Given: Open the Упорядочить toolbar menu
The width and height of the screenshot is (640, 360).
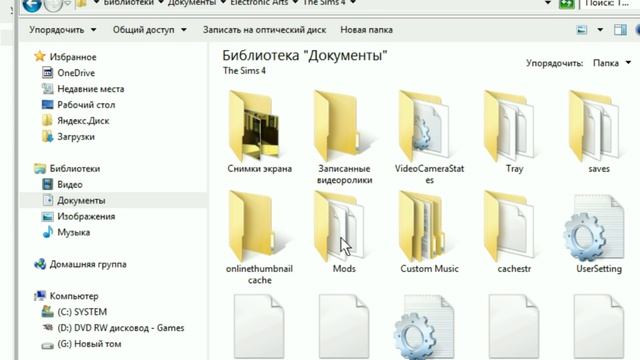Looking at the screenshot, I should [62, 30].
